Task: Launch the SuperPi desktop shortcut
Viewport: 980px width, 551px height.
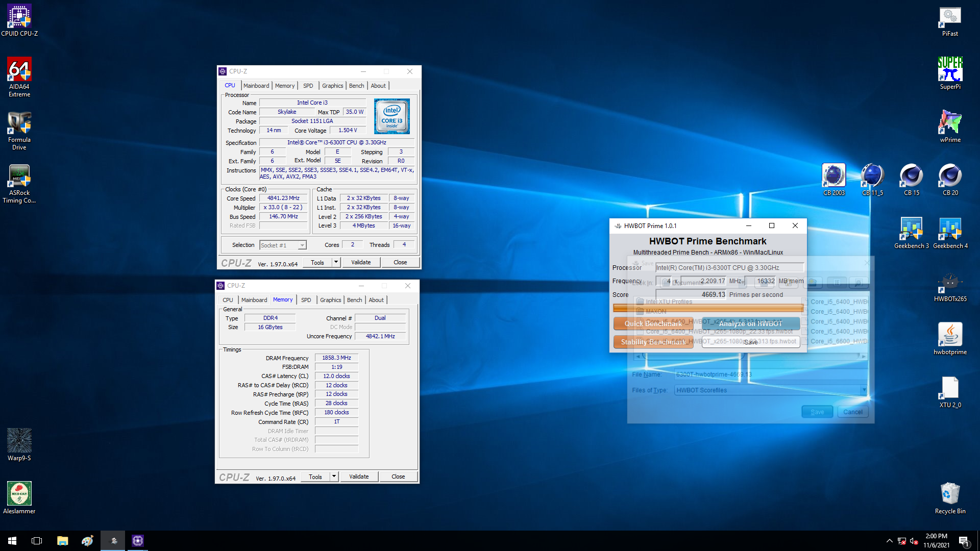Action: 950,73
